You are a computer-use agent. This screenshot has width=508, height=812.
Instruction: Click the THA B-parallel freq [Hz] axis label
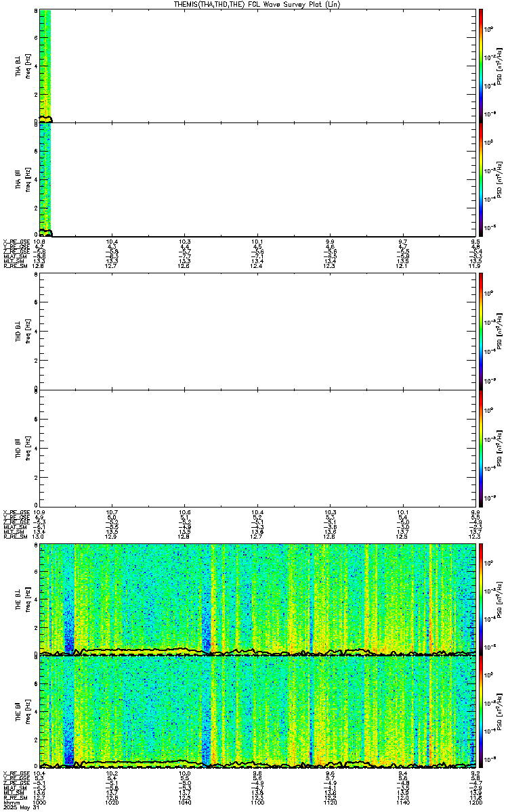[x=27, y=179]
